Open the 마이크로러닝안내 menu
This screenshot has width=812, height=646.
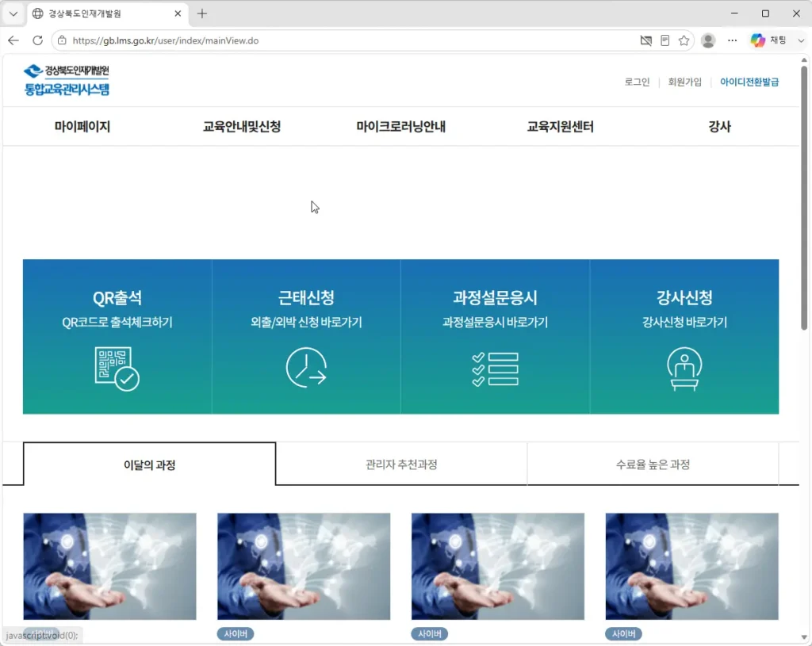point(400,126)
